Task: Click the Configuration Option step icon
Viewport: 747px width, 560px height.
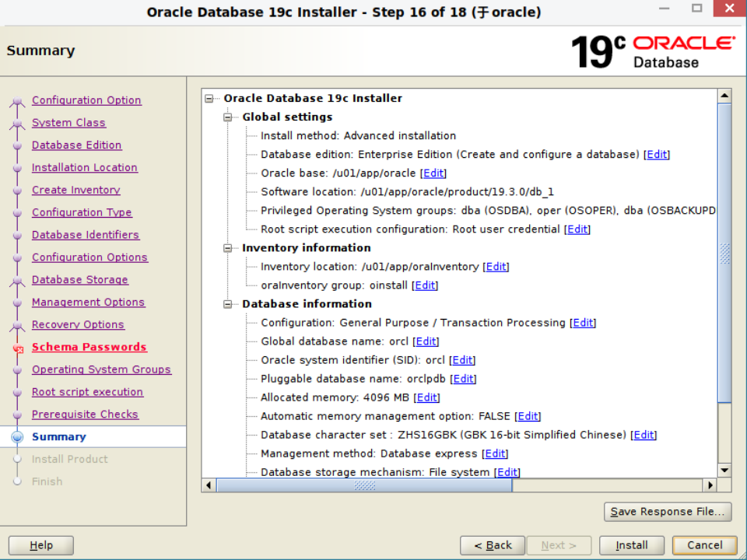Action: (19, 100)
